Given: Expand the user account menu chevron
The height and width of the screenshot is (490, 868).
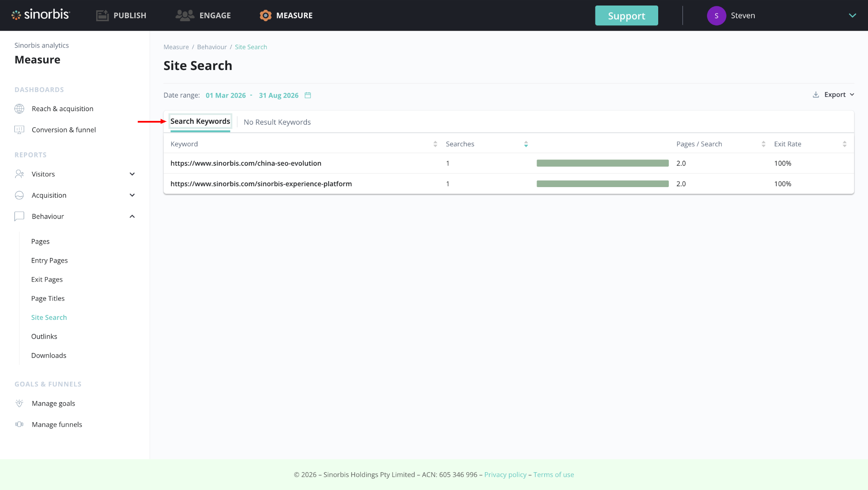Looking at the screenshot, I should 853,16.
